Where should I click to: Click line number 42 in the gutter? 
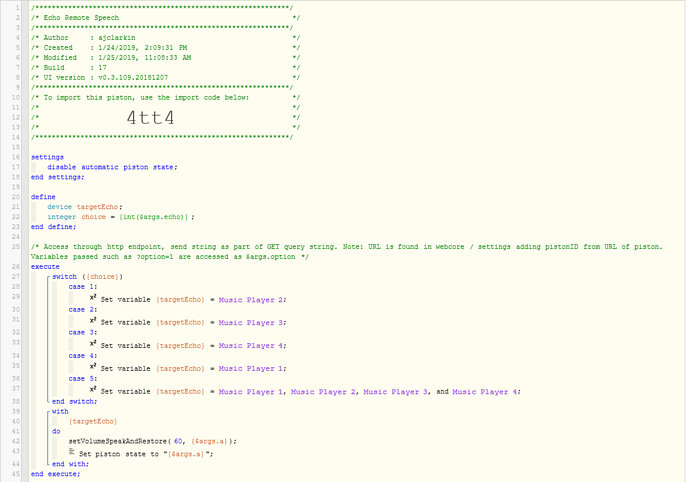16,441
